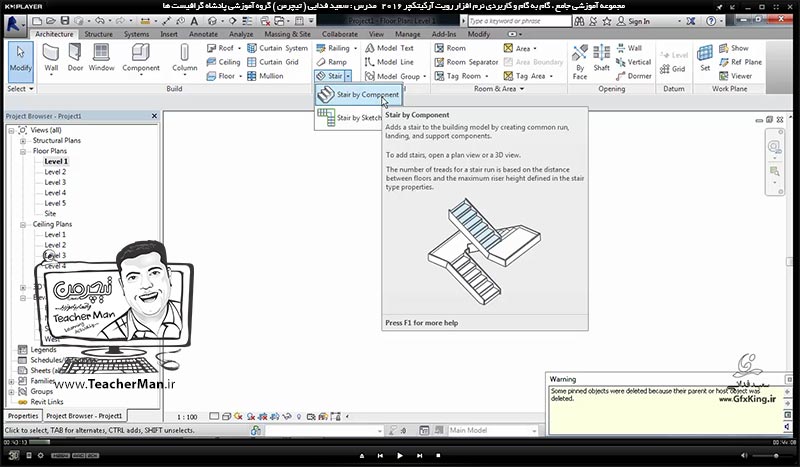Click the Room tool

[x=450, y=48]
